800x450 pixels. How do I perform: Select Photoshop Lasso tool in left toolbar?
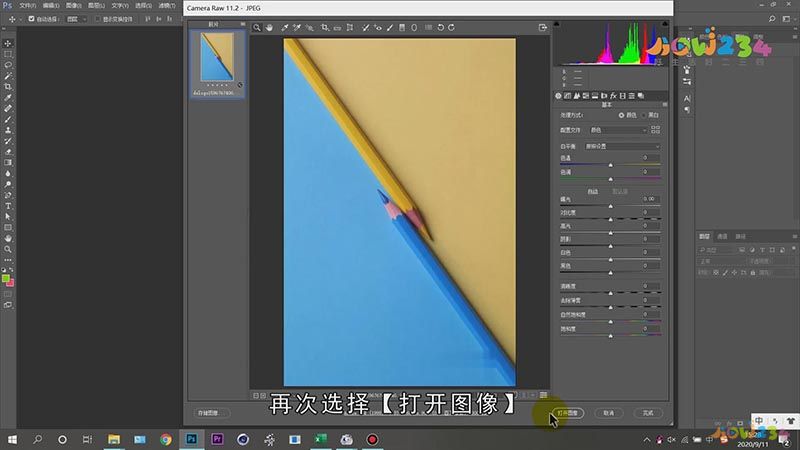coord(8,65)
